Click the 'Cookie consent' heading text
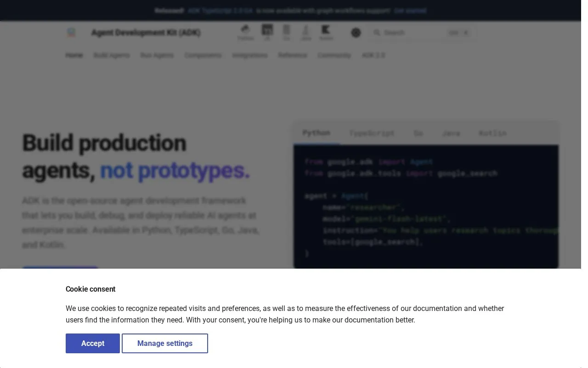588x368 pixels. click(90, 289)
